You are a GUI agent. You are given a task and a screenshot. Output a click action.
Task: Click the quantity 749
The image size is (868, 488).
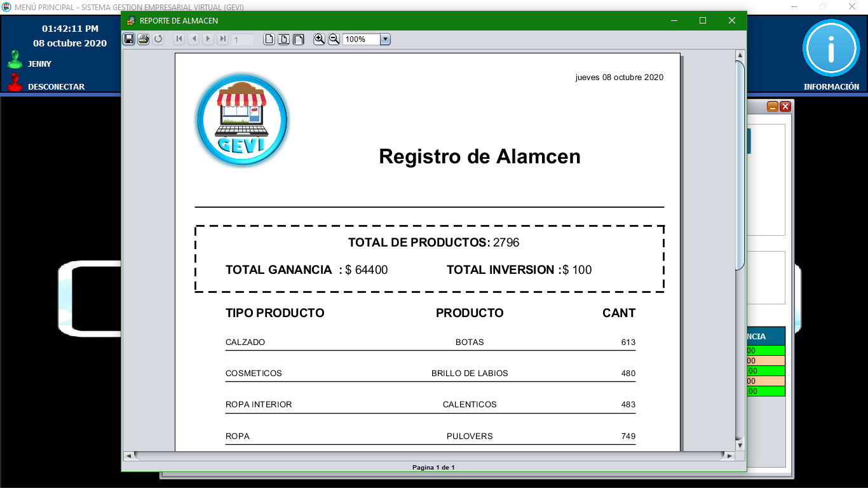point(628,437)
